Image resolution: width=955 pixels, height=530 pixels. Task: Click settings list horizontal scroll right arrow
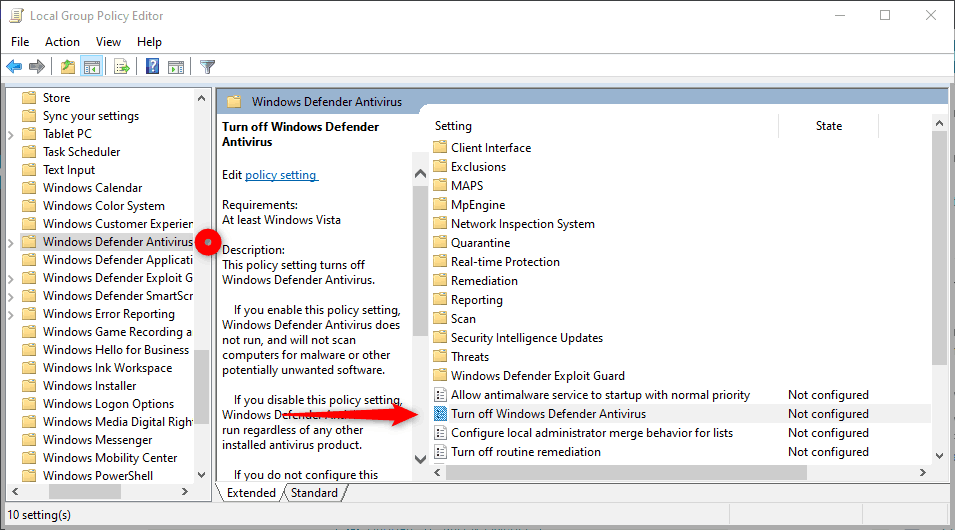point(923,472)
